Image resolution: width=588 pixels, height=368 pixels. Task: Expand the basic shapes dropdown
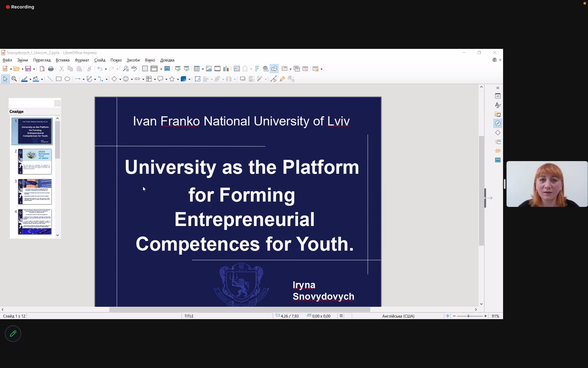pyautogui.click(x=120, y=79)
